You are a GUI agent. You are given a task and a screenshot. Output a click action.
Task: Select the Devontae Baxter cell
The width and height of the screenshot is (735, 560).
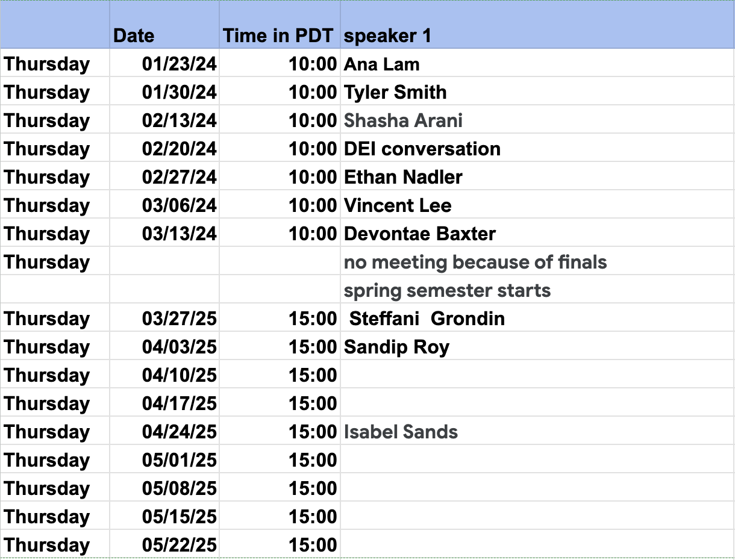419,234
